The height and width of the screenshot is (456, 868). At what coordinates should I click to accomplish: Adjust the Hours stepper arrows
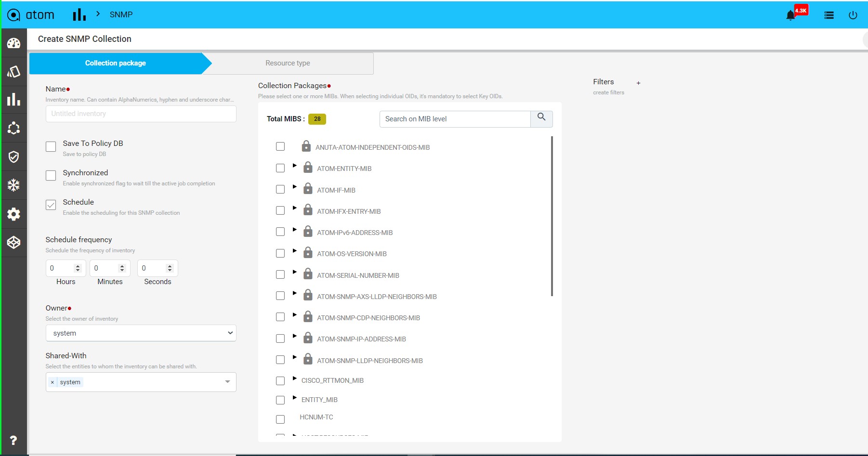tap(78, 268)
